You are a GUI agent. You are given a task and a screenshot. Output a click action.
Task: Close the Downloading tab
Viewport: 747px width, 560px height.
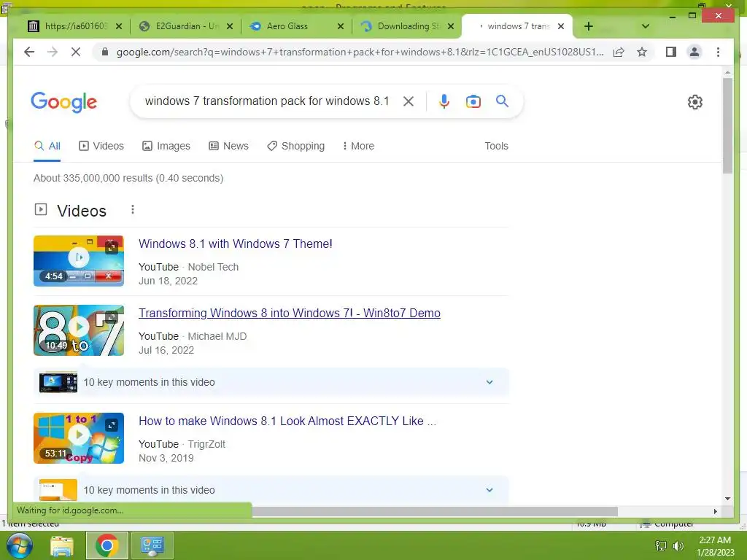[451, 26]
